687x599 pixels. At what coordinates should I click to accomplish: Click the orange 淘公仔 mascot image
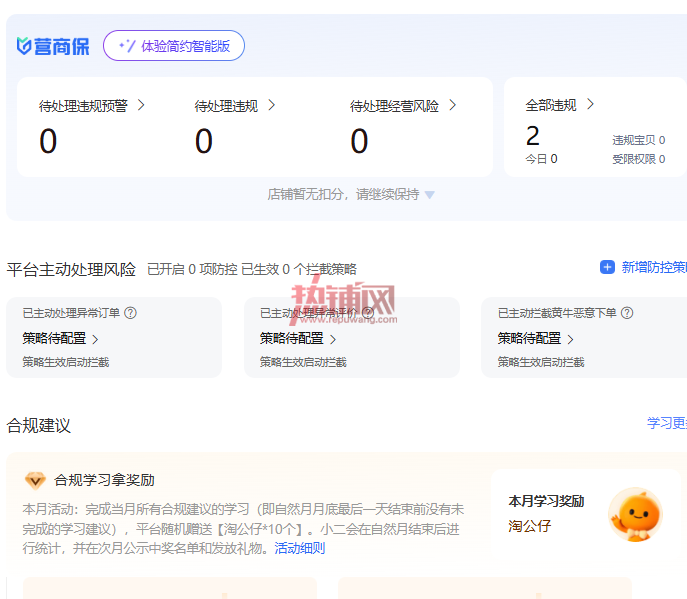tap(635, 514)
